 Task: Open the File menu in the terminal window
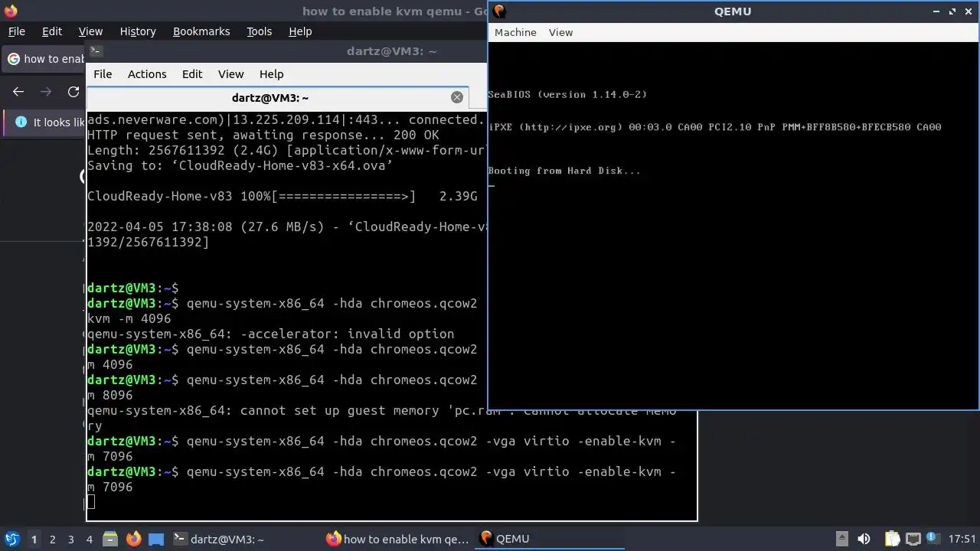pos(103,74)
